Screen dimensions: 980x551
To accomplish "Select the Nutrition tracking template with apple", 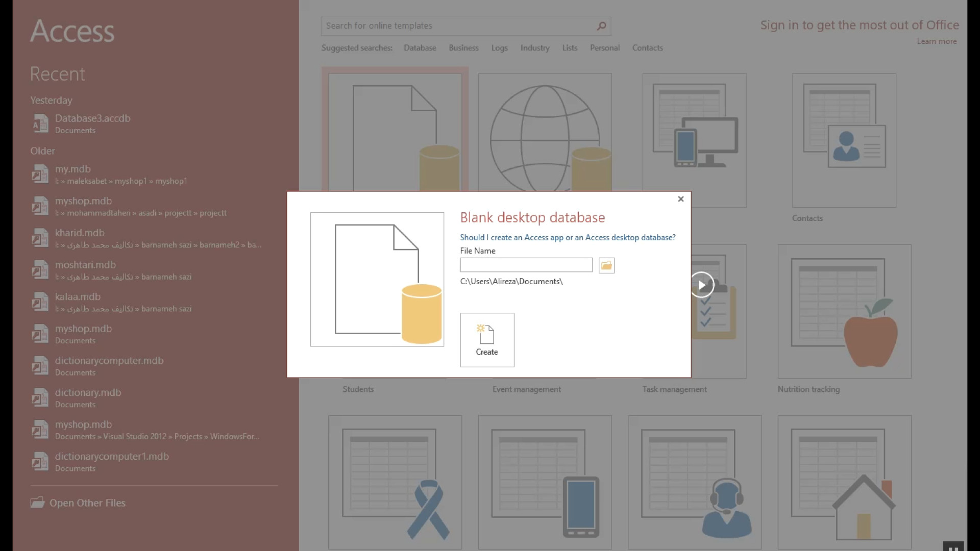I will [x=844, y=311].
